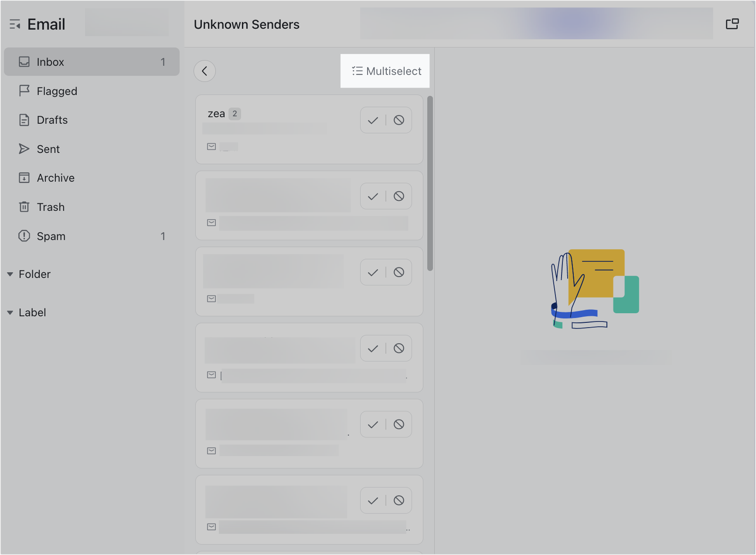Click the Unknown Senders heading
This screenshot has width=756, height=555.
(247, 24)
